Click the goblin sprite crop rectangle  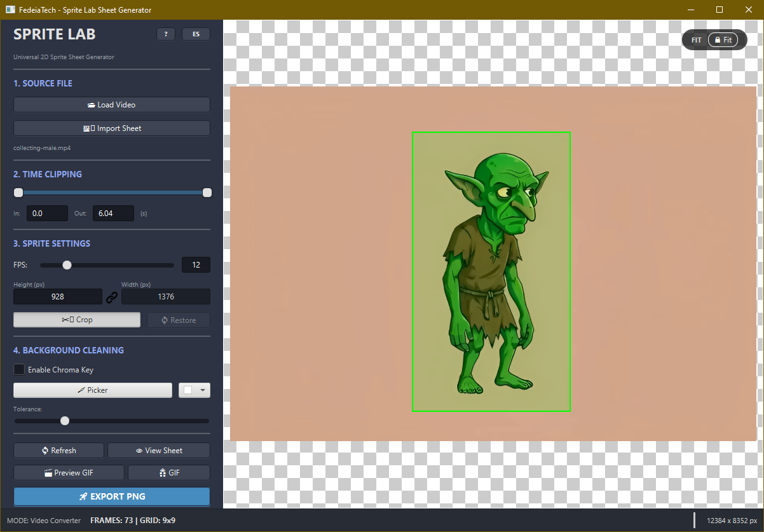[x=491, y=271]
